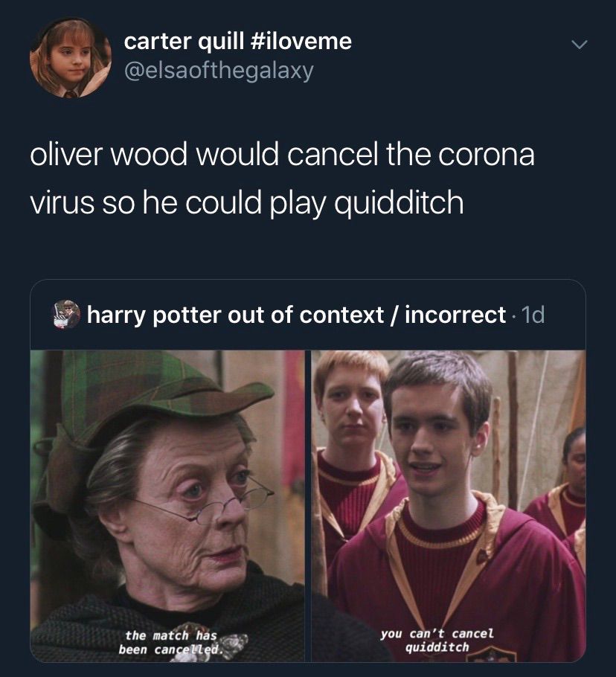Click the 'the match has been cancelled' subtitle
The image size is (616, 677).
[171, 642]
